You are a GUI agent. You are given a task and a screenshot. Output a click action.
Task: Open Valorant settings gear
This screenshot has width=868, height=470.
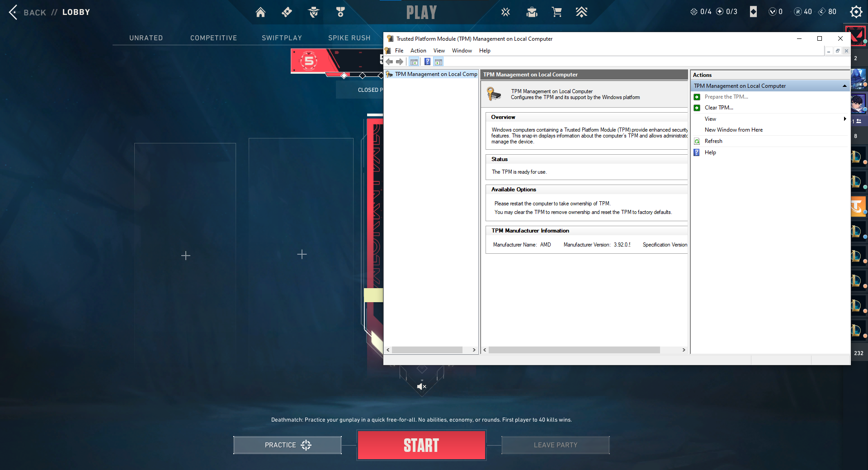point(856,12)
